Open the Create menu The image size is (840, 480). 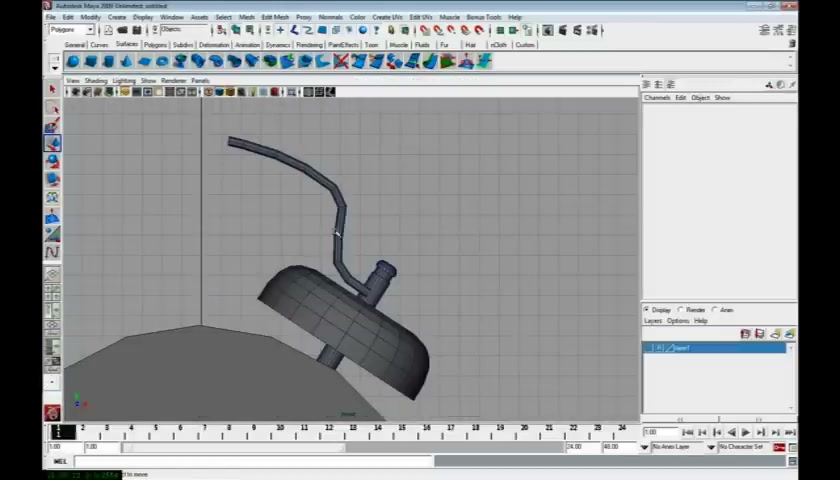point(117,17)
